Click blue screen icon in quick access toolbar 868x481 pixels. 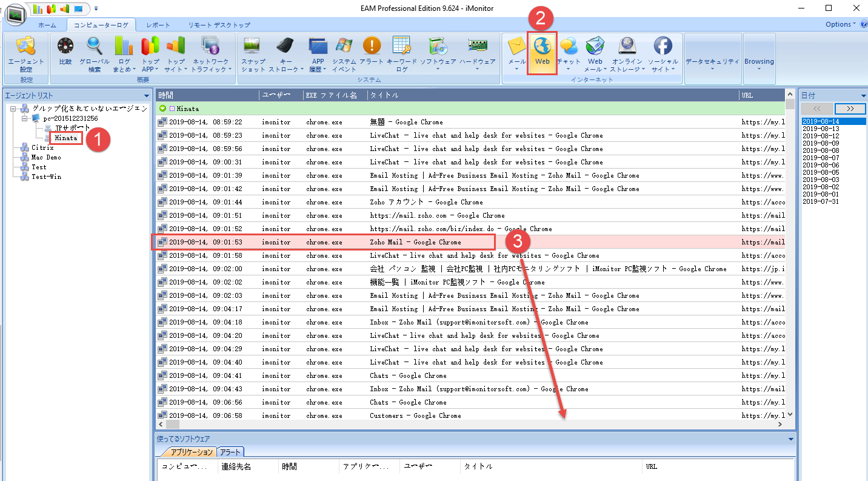click(78, 8)
